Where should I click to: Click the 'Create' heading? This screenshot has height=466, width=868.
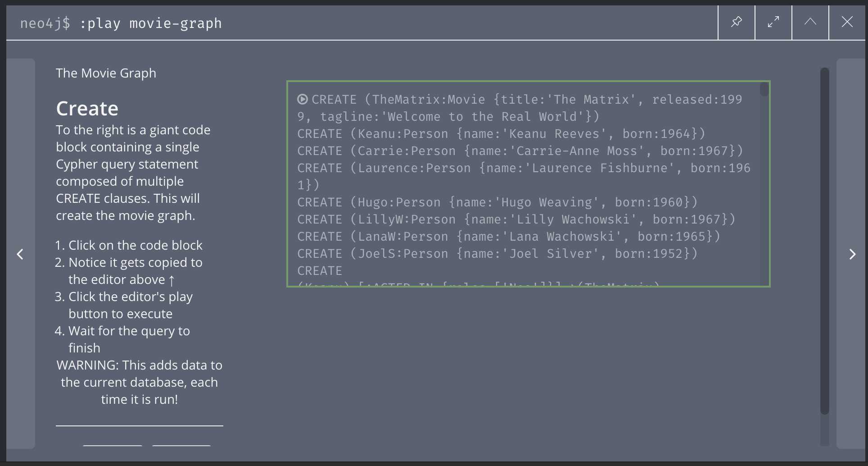[x=87, y=109]
